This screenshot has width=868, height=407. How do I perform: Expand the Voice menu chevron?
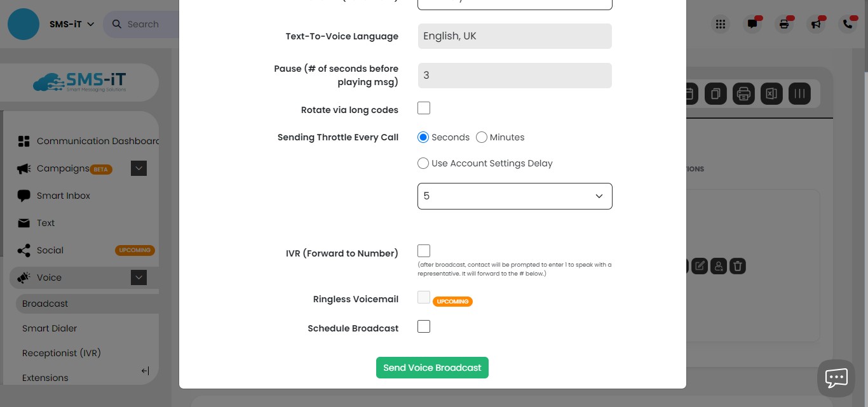pos(139,277)
